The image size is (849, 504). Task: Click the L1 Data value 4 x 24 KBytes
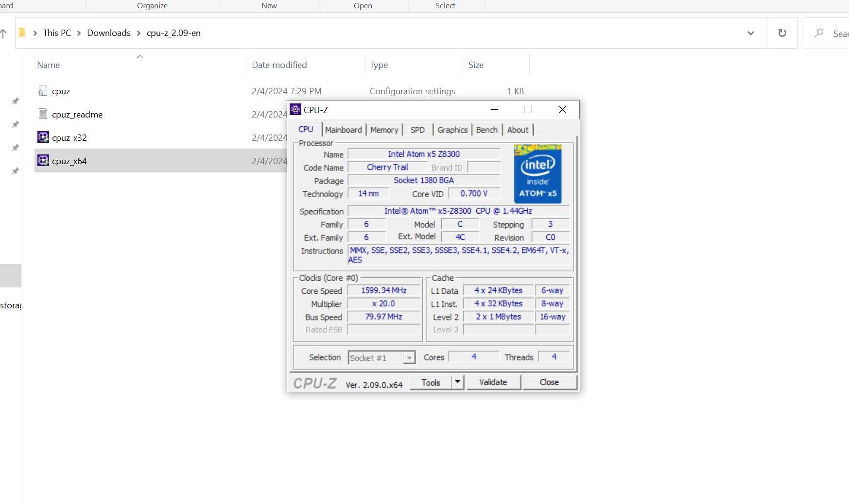click(x=499, y=290)
